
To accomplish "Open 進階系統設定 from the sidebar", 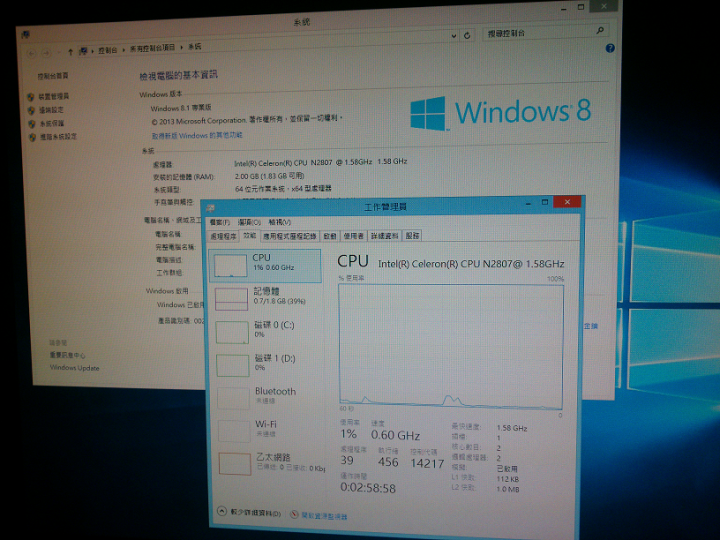I will [58, 137].
